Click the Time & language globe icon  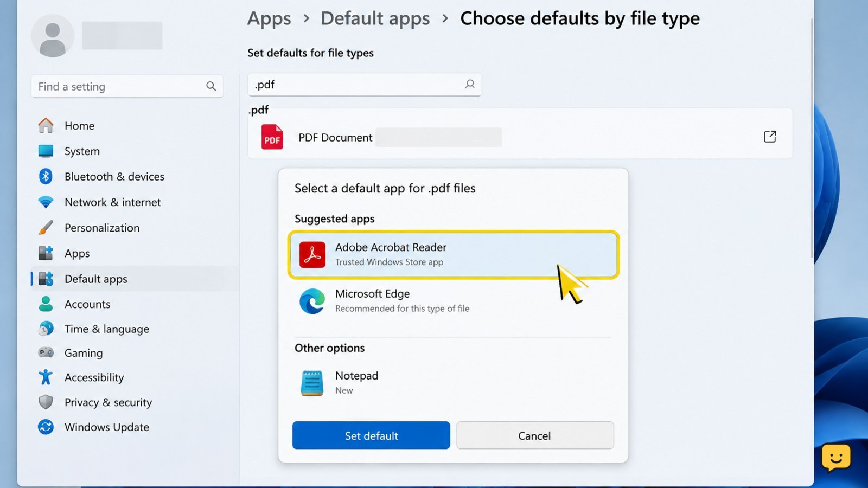click(x=46, y=329)
